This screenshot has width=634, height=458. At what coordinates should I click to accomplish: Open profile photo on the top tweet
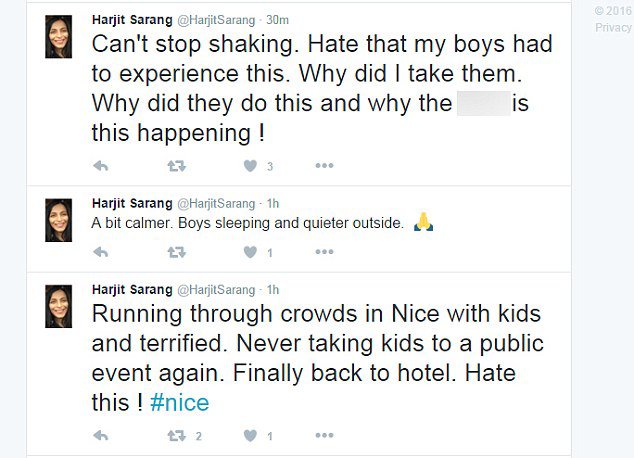click(59, 37)
